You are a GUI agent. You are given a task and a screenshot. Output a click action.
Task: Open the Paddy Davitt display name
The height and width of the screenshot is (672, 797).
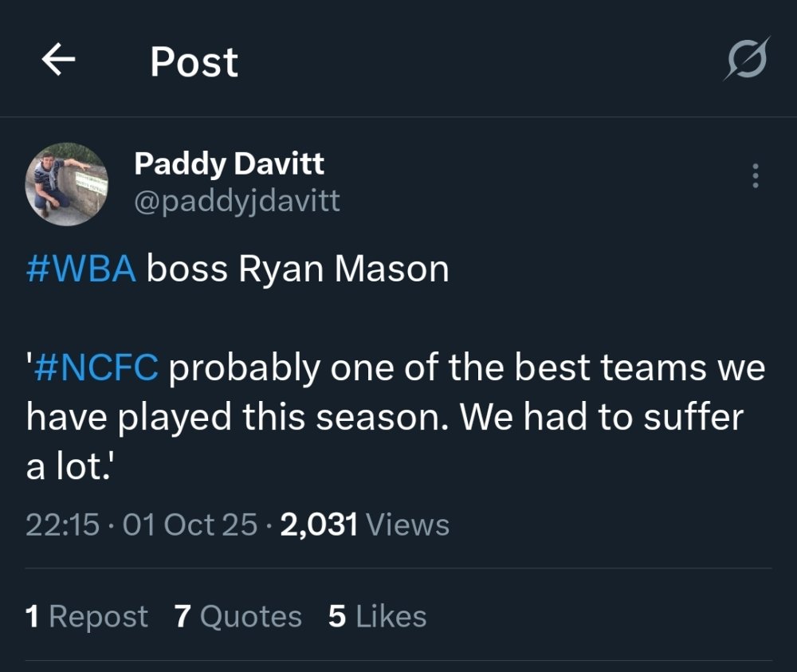[229, 164]
